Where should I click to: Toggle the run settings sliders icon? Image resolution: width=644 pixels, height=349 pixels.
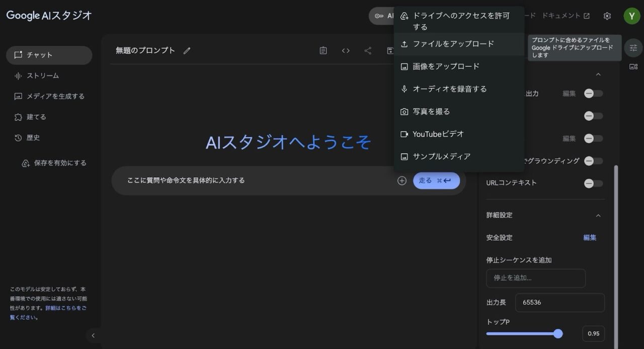tap(633, 48)
